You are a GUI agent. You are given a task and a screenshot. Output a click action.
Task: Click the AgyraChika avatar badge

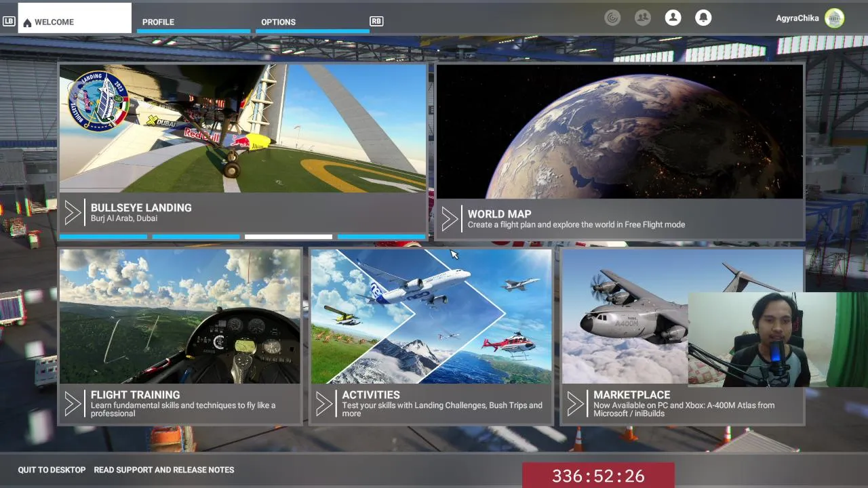835,18
